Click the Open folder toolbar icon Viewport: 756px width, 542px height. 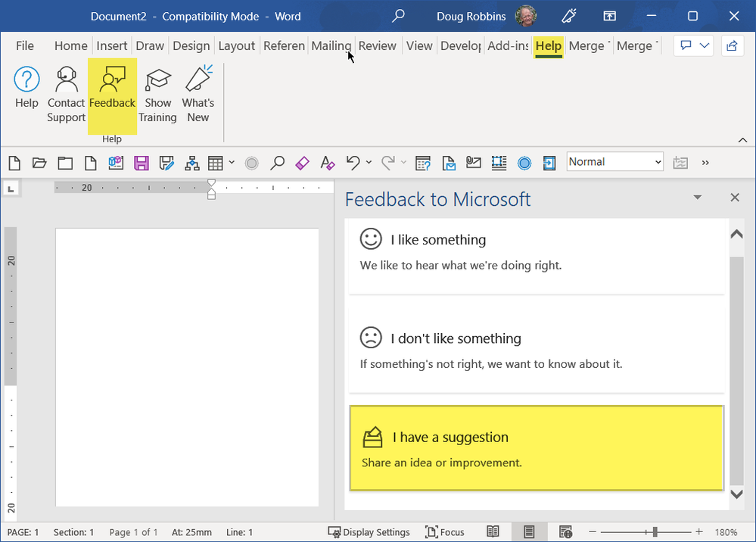[x=39, y=163]
